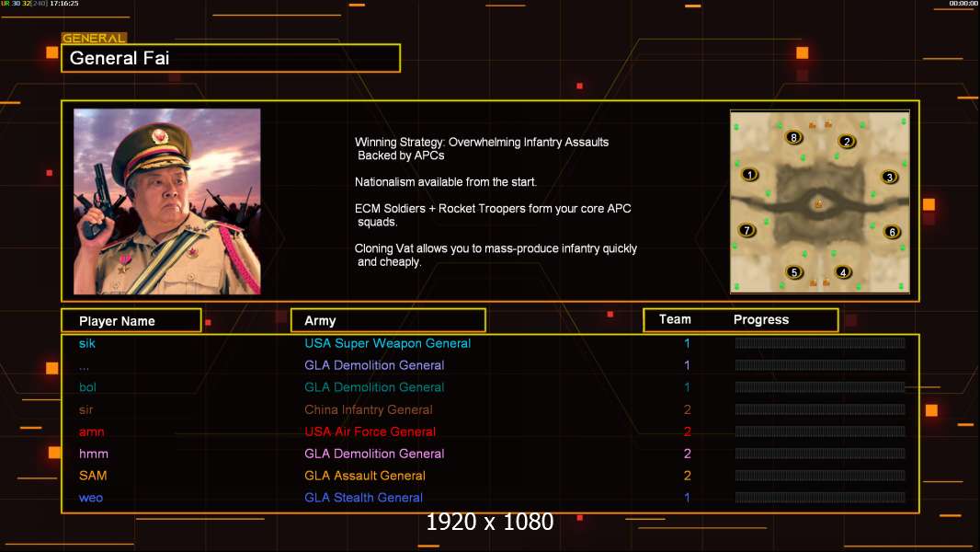Click bol's GLA Demolition General entry
Image resolution: width=980 pixels, height=552 pixels.
(x=374, y=387)
